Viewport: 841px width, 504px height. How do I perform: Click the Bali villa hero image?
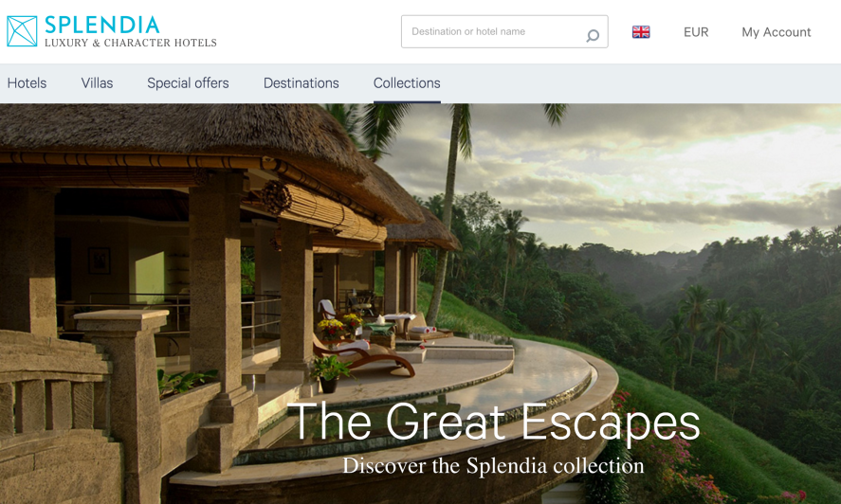click(421, 303)
